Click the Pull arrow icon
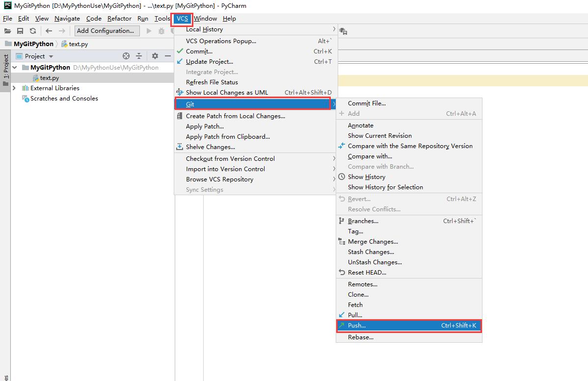588x381 pixels. point(342,315)
